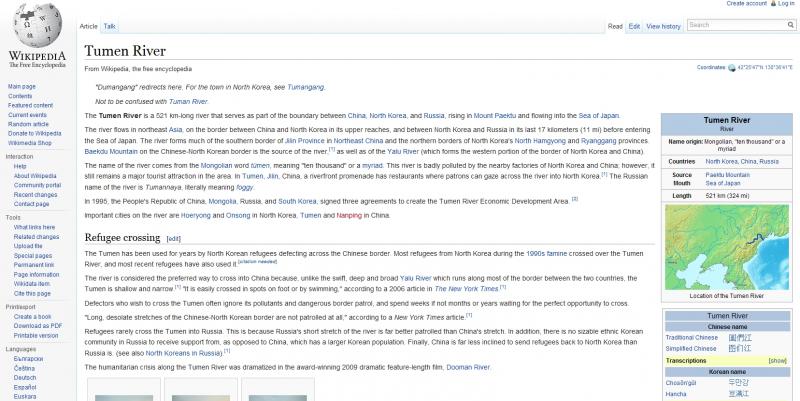Select Čeština language link
The image size is (800, 401).
(24, 368)
